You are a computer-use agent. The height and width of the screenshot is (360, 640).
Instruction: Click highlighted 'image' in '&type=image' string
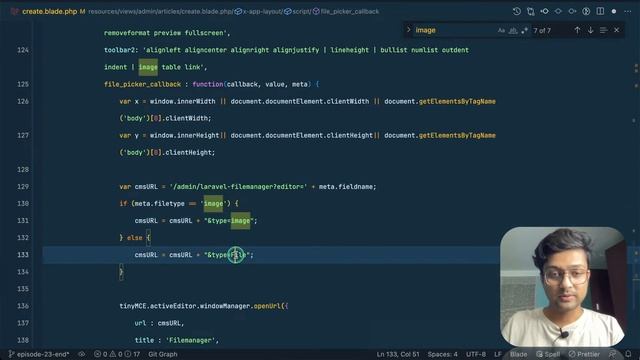click(x=240, y=220)
